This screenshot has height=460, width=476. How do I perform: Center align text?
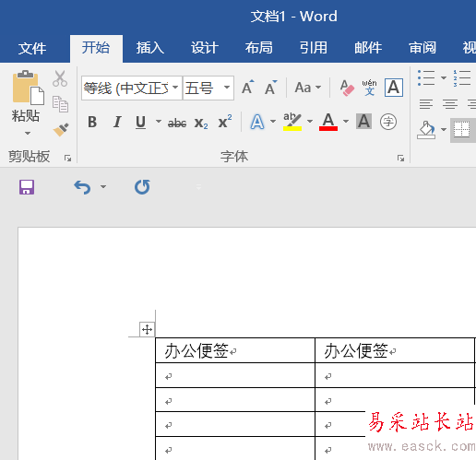450,104
